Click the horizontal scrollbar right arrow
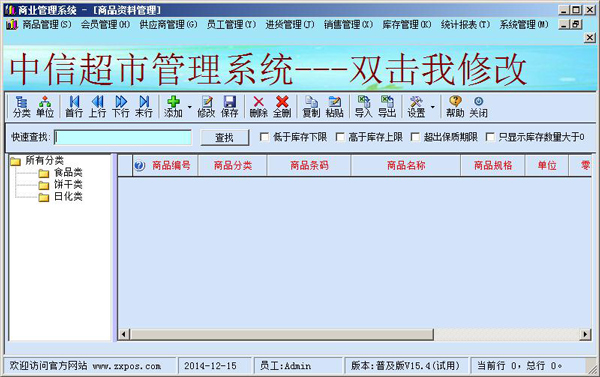600x377 pixels. coord(585,334)
